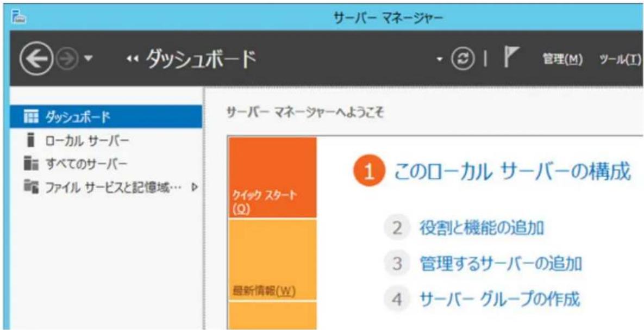The image size is (644, 330).
Task: Open 最新情報(W) tile
Action: coord(272,260)
